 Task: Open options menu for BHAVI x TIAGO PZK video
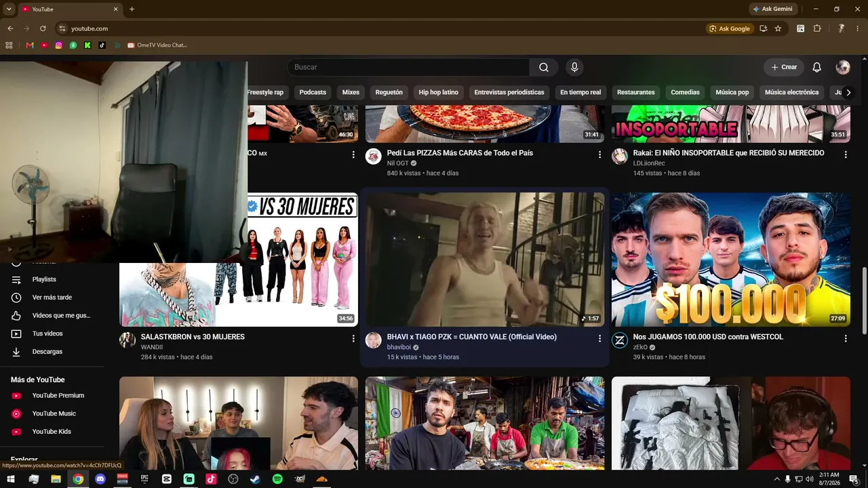599,338
